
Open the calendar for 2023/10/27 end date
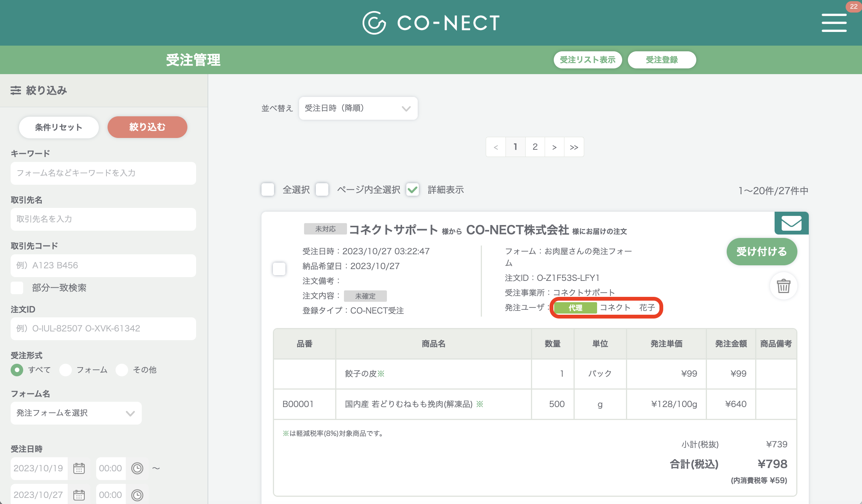(x=79, y=495)
